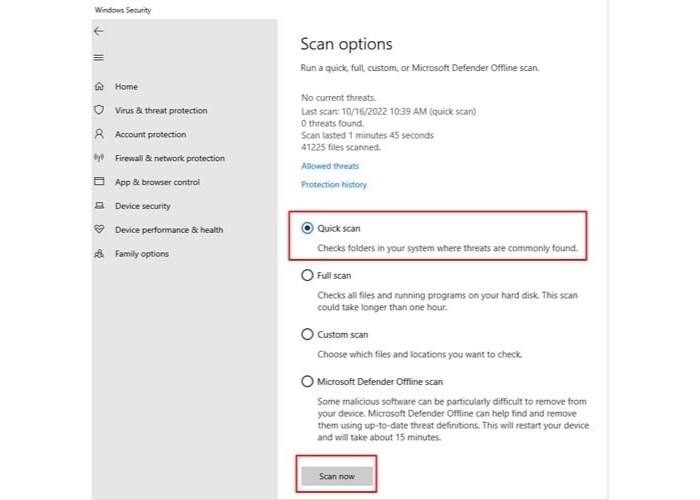Navigate to Family options menu label
700x500 pixels.
pyautogui.click(x=142, y=254)
